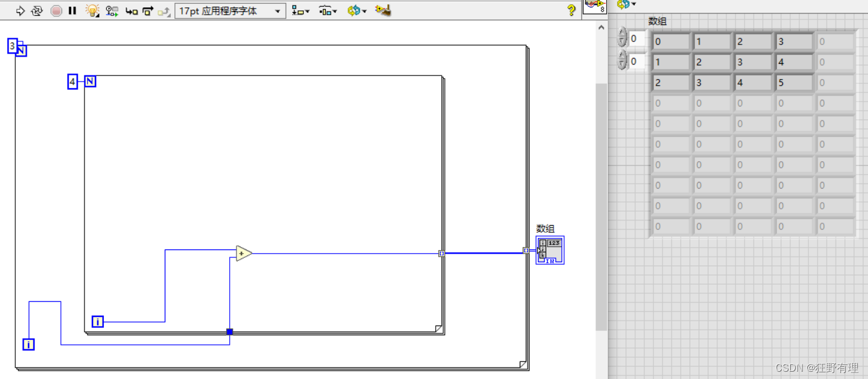868x379 pixels.
Task: Open the front panel Reorder dropdown
Action: (627, 4)
